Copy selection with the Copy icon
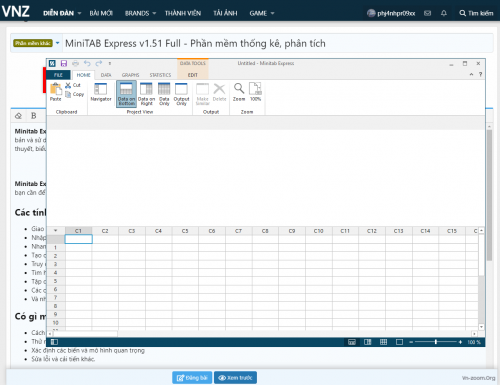This screenshot has width=500, height=385. [x=74, y=94]
